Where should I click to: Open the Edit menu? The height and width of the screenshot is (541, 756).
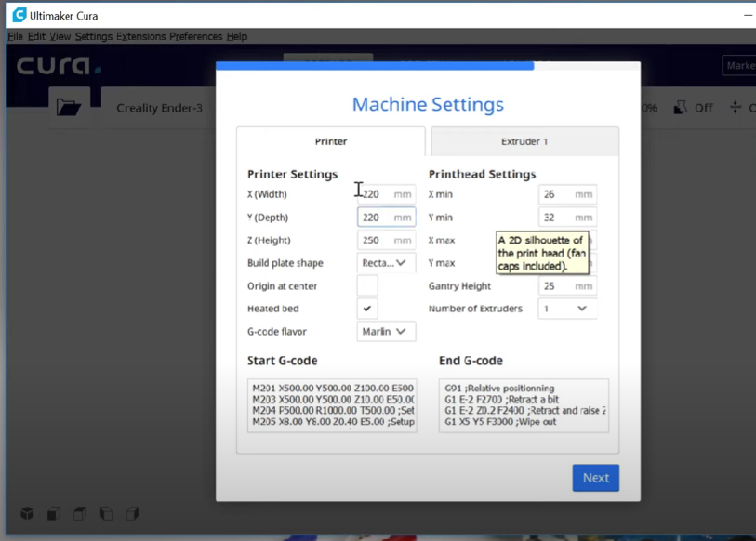pos(36,36)
